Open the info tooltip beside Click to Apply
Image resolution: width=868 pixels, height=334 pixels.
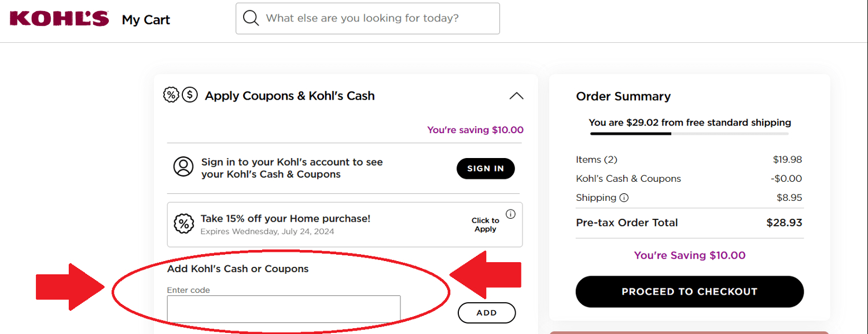tap(510, 214)
